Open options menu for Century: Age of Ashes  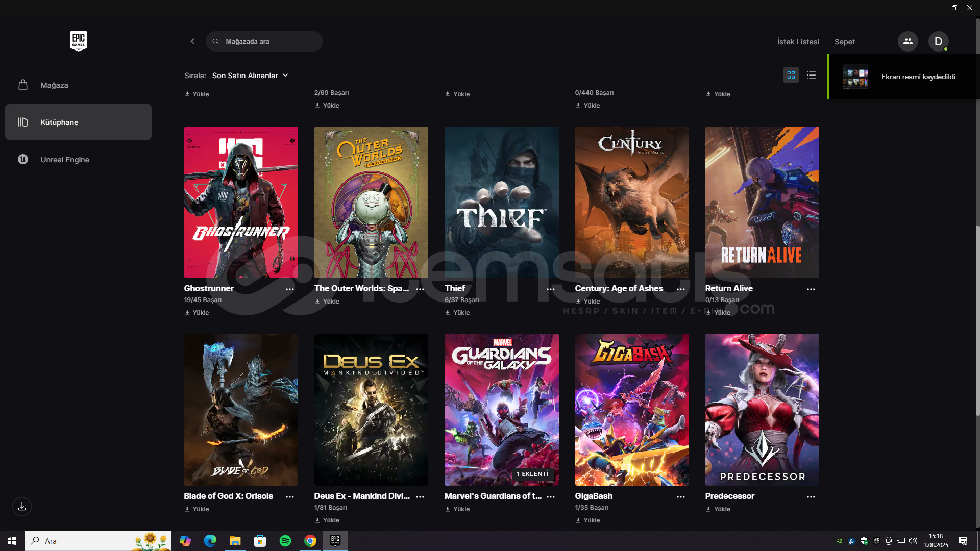pyautogui.click(x=681, y=289)
